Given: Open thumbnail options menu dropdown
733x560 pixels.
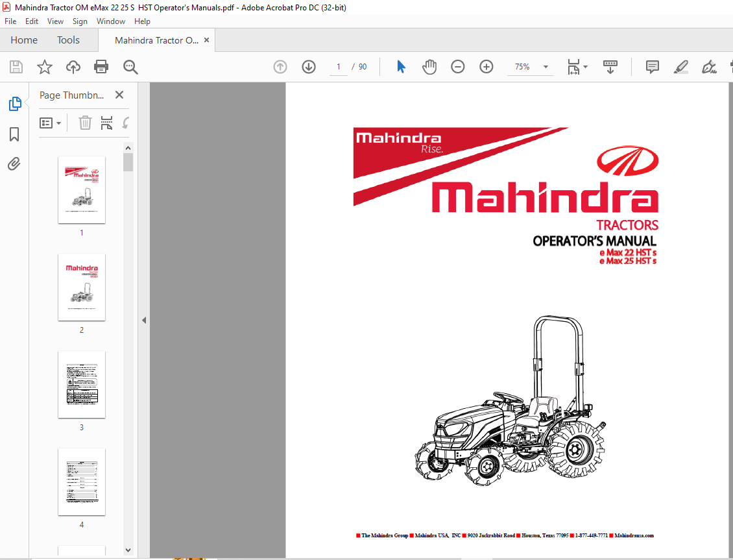Looking at the screenshot, I should pyautogui.click(x=51, y=123).
